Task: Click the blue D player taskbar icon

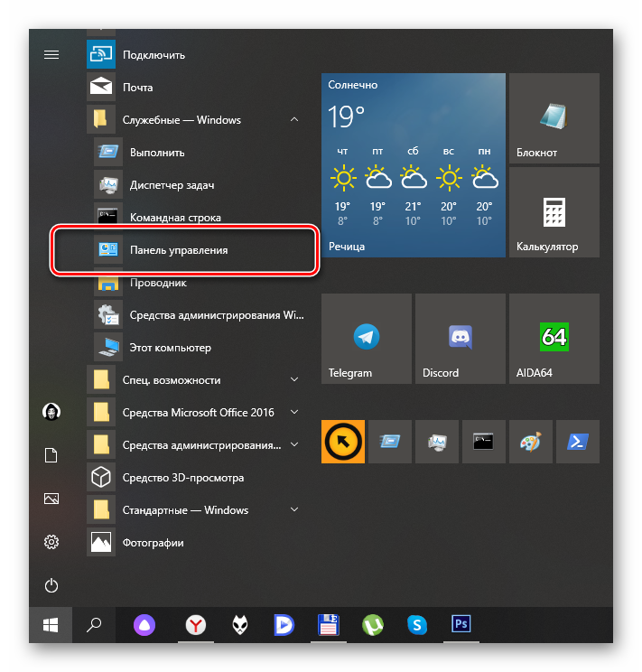Action: pyautogui.click(x=284, y=625)
